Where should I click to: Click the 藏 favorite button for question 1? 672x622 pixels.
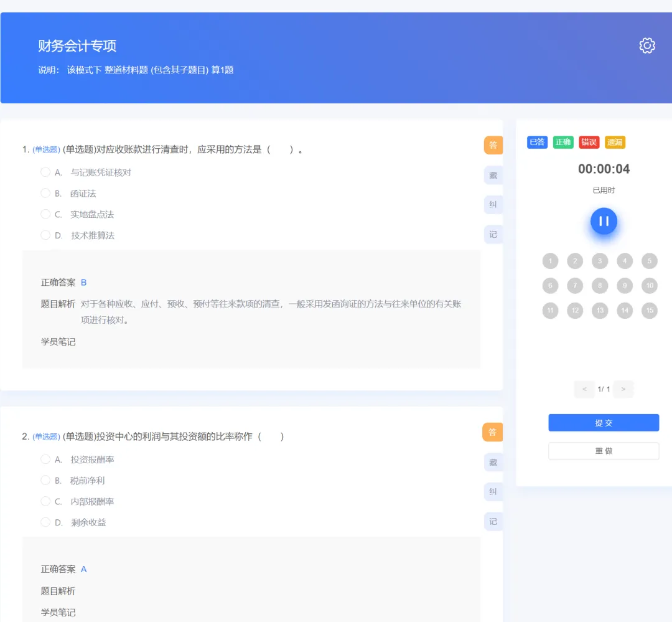click(493, 175)
